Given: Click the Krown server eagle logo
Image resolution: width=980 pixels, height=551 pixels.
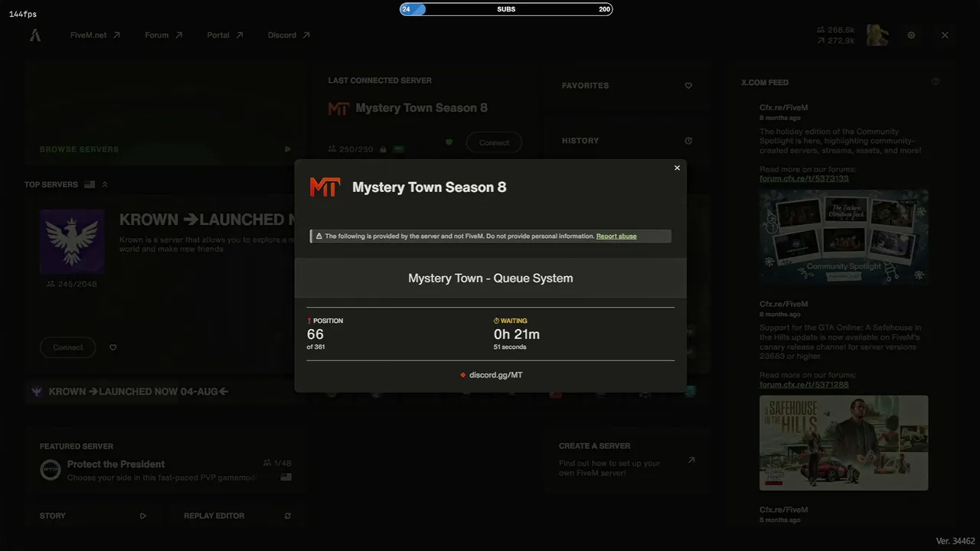Looking at the screenshot, I should [x=72, y=242].
